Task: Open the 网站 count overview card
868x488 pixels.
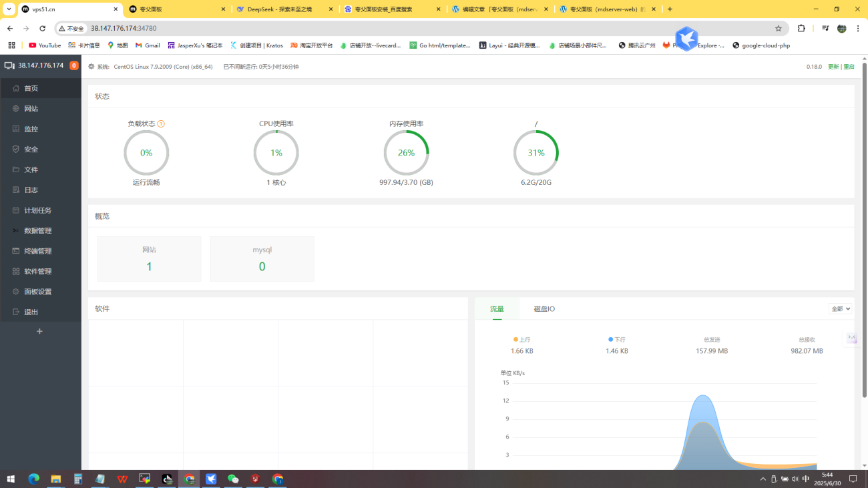Action: [x=149, y=258]
